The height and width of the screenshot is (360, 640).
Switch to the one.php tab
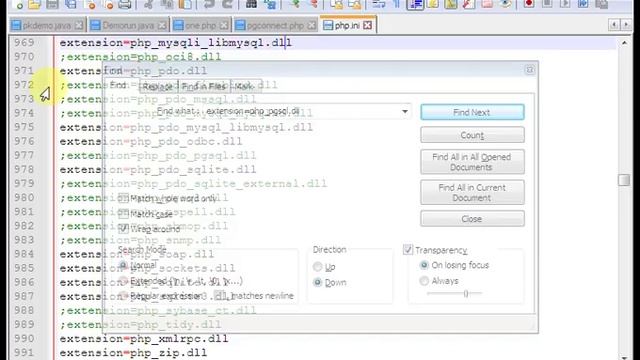200,25
